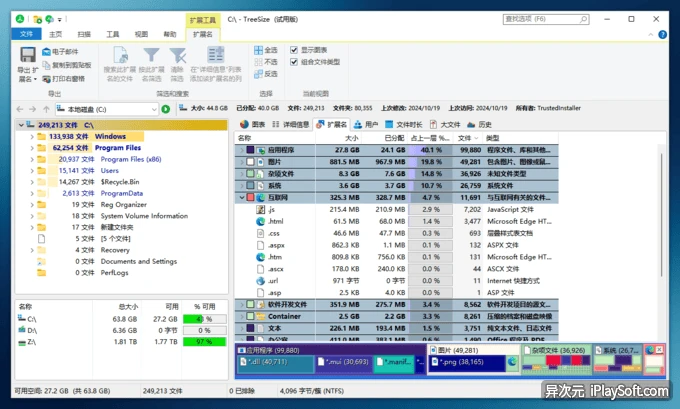Viewport: 680px width, 409px height.
Task: Click the .js file type icon
Action: point(260,209)
